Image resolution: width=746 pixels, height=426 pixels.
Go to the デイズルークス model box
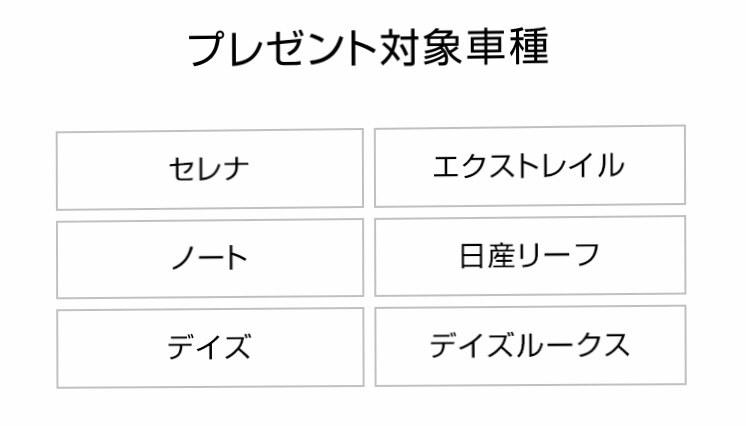[530, 345]
